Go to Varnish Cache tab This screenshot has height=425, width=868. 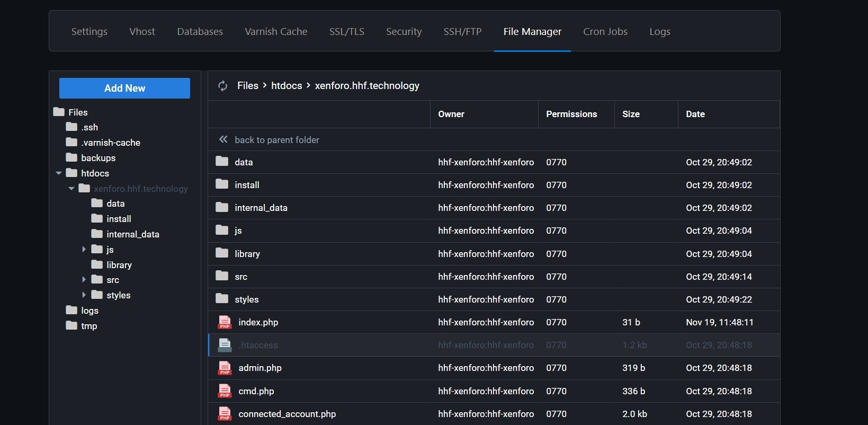[276, 31]
